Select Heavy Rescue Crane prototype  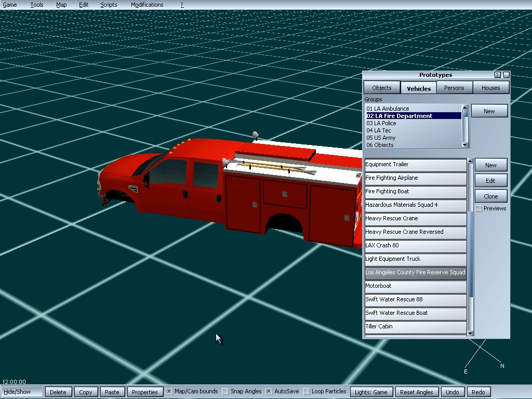point(416,219)
